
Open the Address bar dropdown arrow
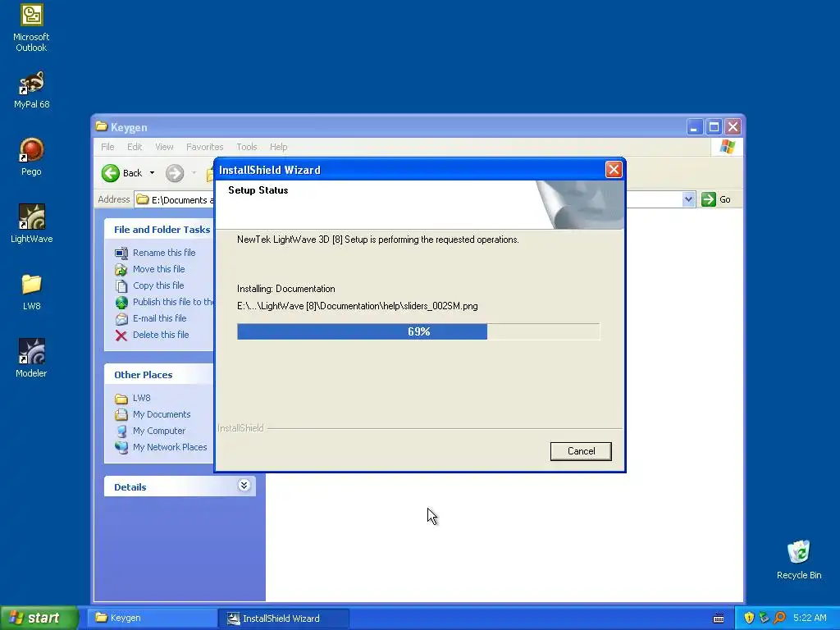[689, 199]
